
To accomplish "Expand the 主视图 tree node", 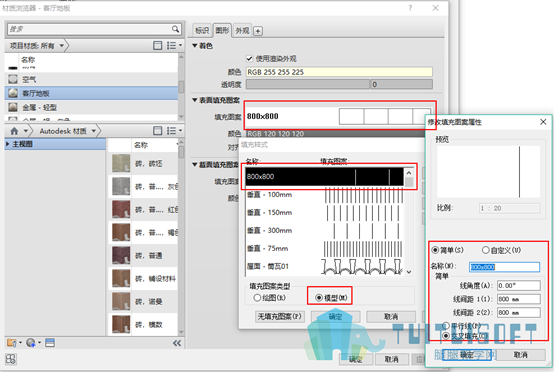I will pyautogui.click(x=8, y=144).
